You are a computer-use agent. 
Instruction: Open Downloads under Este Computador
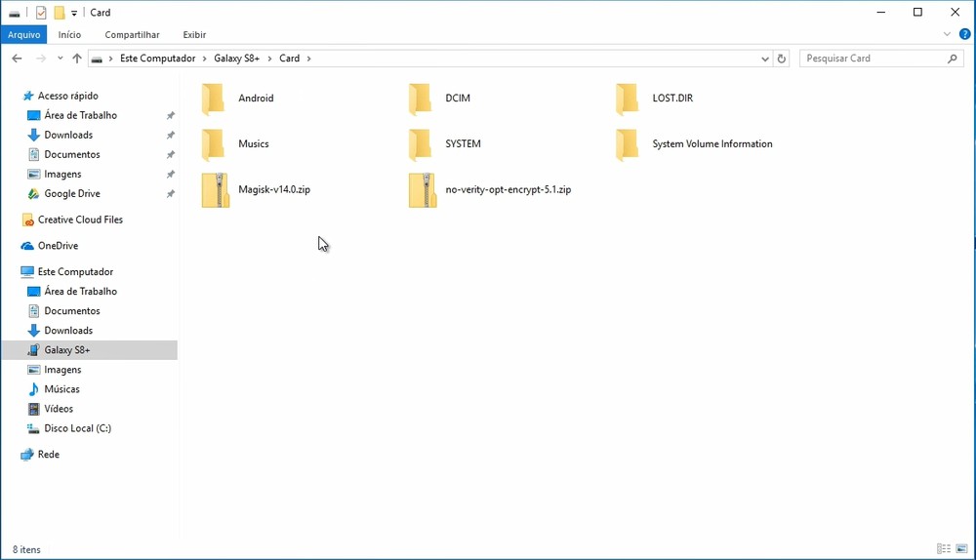pos(61,331)
